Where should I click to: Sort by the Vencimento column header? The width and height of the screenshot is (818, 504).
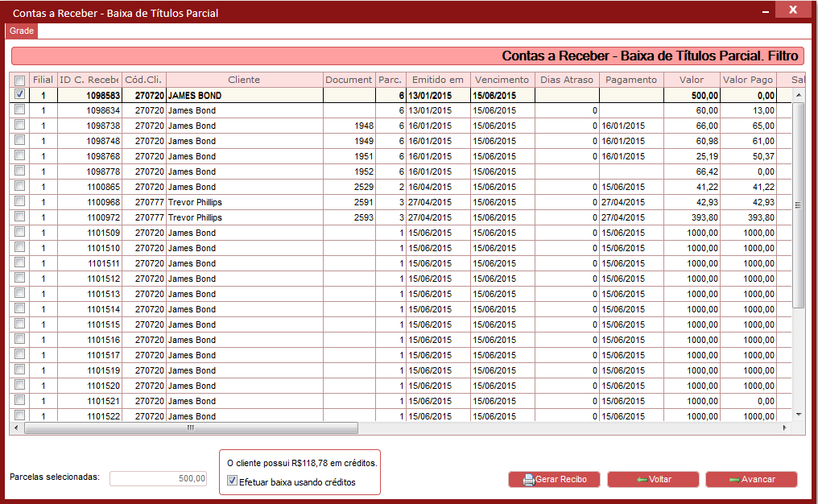pyautogui.click(x=502, y=80)
